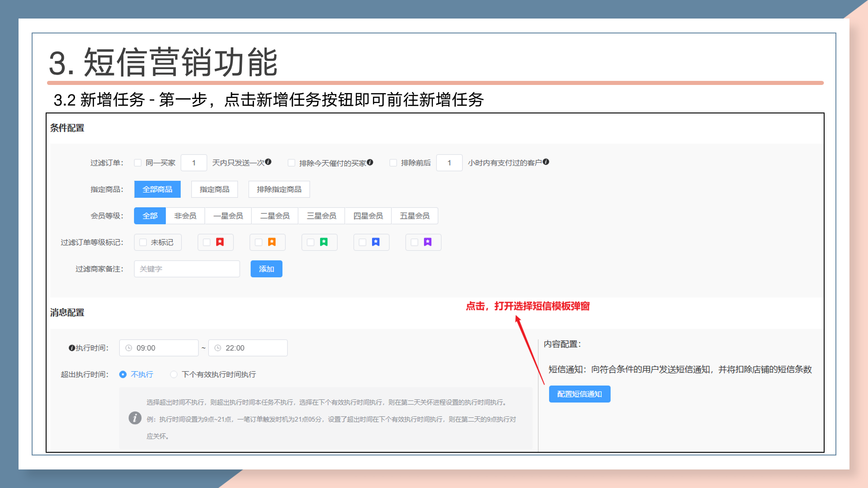This screenshot has width=868, height=488.
Task: Check the 排除今天催付的买家 option
Action: [x=292, y=163]
